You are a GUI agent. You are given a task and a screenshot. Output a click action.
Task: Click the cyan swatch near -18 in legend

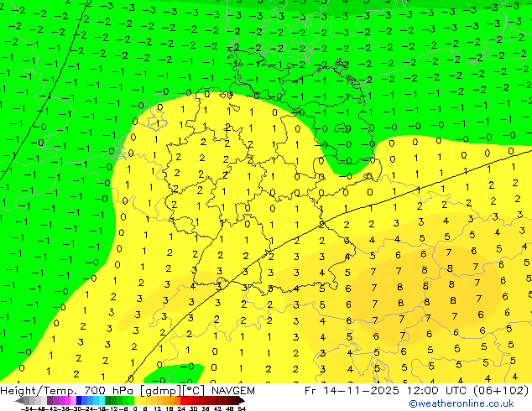(102, 400)
